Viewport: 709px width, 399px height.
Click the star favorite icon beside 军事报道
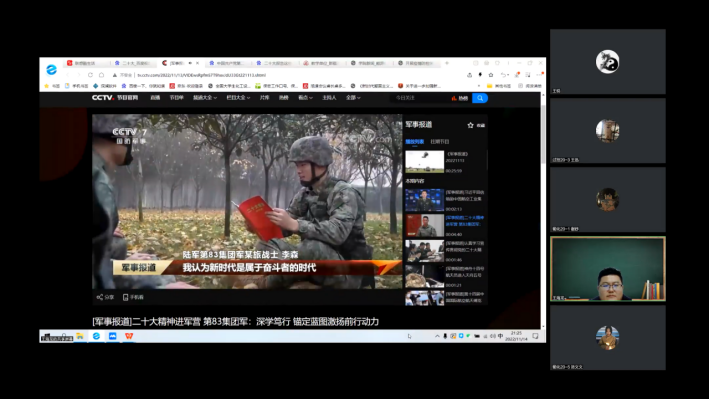point(470,125)
